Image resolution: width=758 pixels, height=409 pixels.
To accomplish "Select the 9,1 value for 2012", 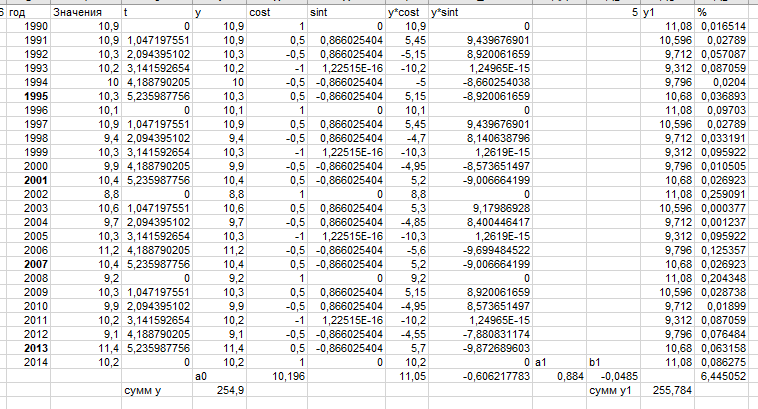I will coord(86,334).
